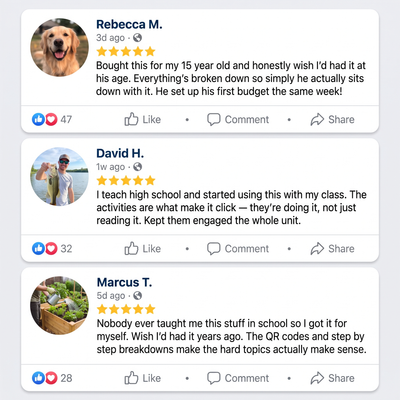Open David H.'s profile name link

(x=120, y=153)
